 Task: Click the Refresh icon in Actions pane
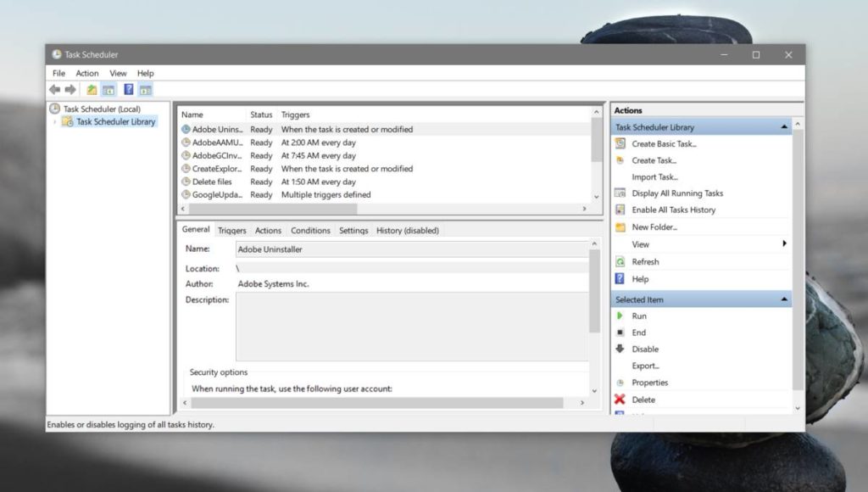click(x=621, y=261)
